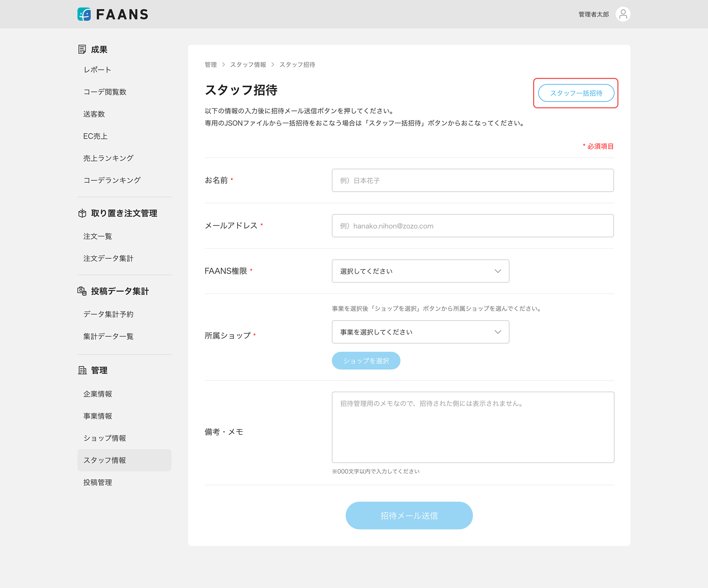
Task: Click the 管理 building icon
Action: 82,370
